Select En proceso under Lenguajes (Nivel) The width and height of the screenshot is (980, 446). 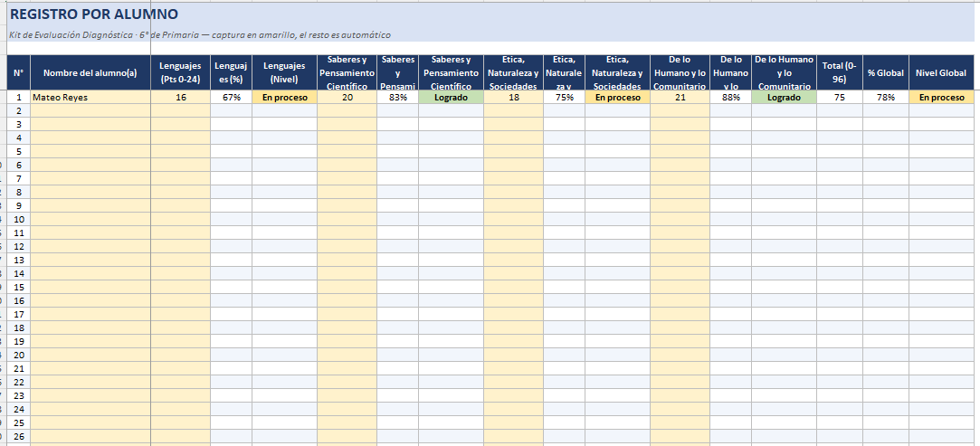tap(284, 98)
